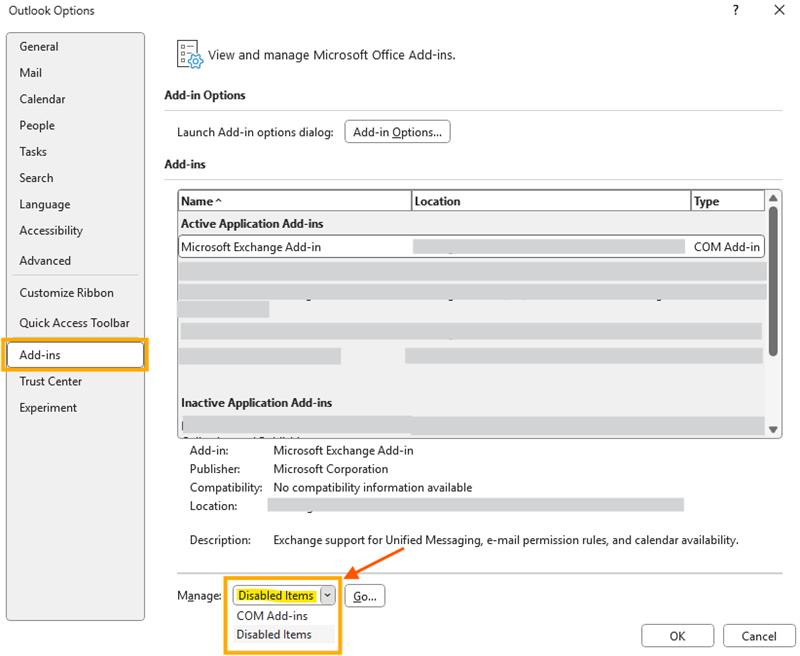
Task: Click the Inactive Application Add-ins group heading
Action: [x=256, y=403]
